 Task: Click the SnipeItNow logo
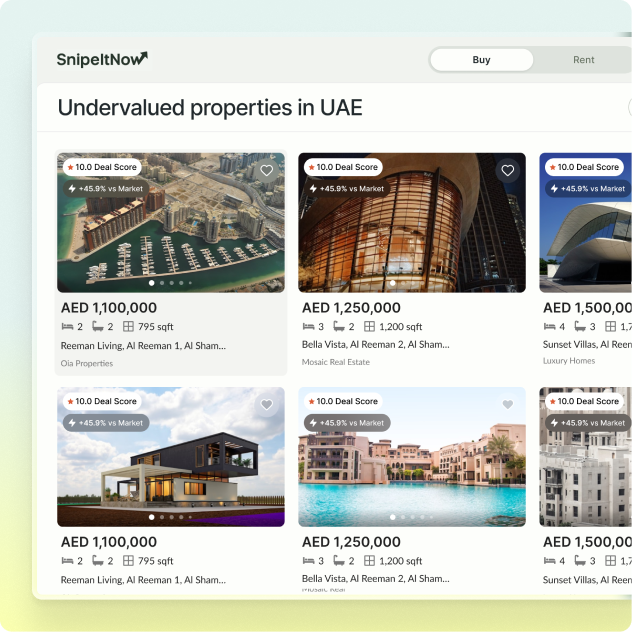[x=102, y=59]
